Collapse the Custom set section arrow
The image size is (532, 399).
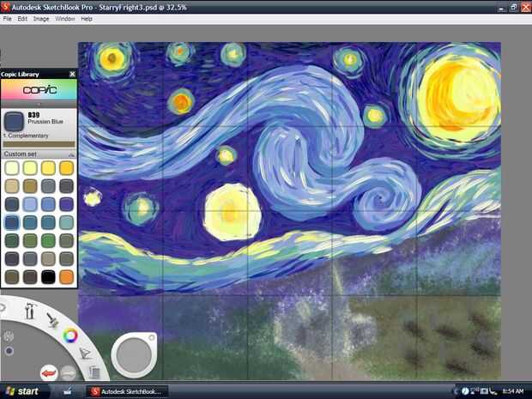click(71, 154)
